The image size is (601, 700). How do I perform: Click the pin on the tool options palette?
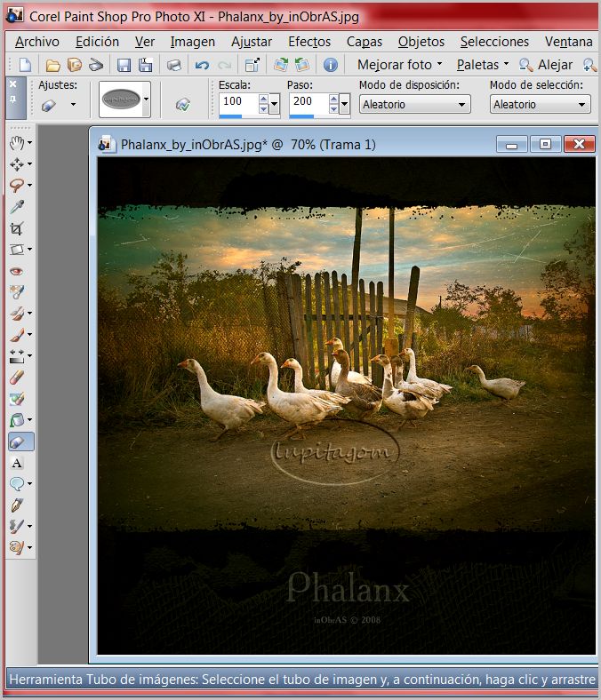[13, 99]
